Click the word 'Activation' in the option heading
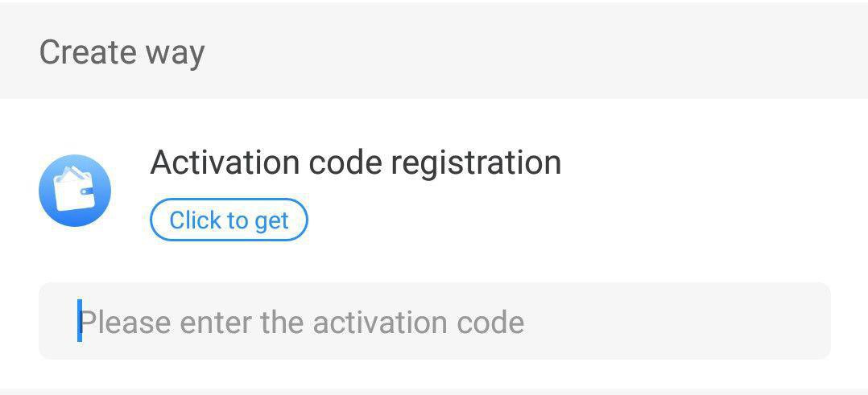 pyautogui.click(x=225, y=162)
